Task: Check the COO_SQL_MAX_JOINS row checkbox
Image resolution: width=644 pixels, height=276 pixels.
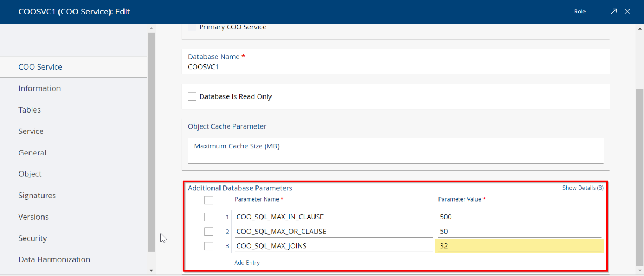Action: pyautogui.click(x=209, y=246)
